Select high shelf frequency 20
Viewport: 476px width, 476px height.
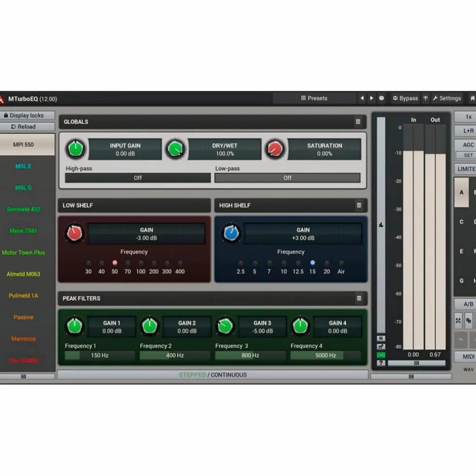point(327,263)
